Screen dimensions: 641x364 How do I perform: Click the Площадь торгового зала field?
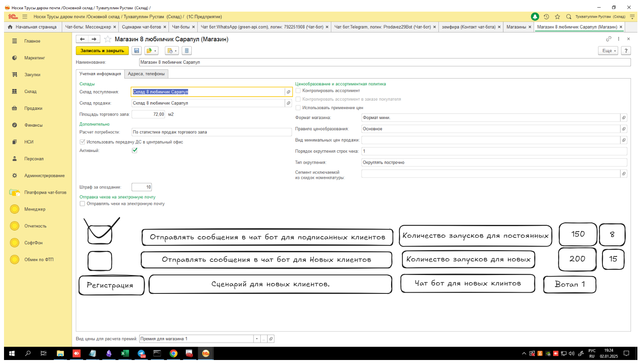(x=148, y=114)
